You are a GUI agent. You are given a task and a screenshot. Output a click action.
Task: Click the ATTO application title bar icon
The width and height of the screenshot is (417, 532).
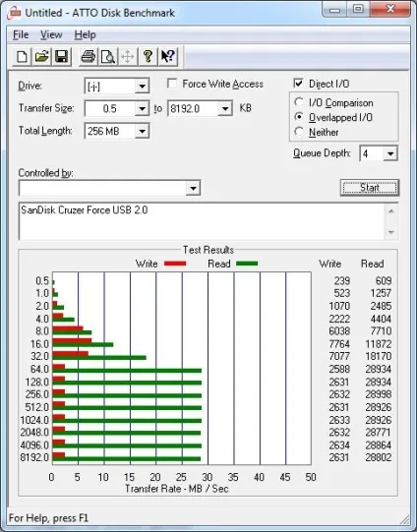(x=15, y=13)
